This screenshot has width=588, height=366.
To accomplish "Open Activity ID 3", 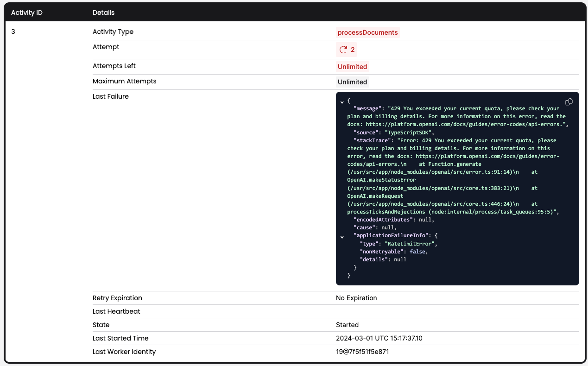I will pyautogui.click(x=13, y=32).
